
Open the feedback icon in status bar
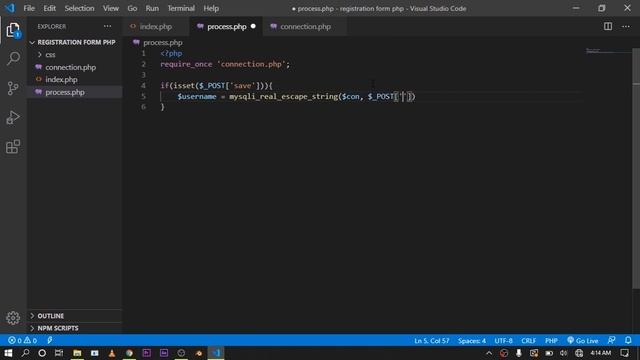coord(611,340)
